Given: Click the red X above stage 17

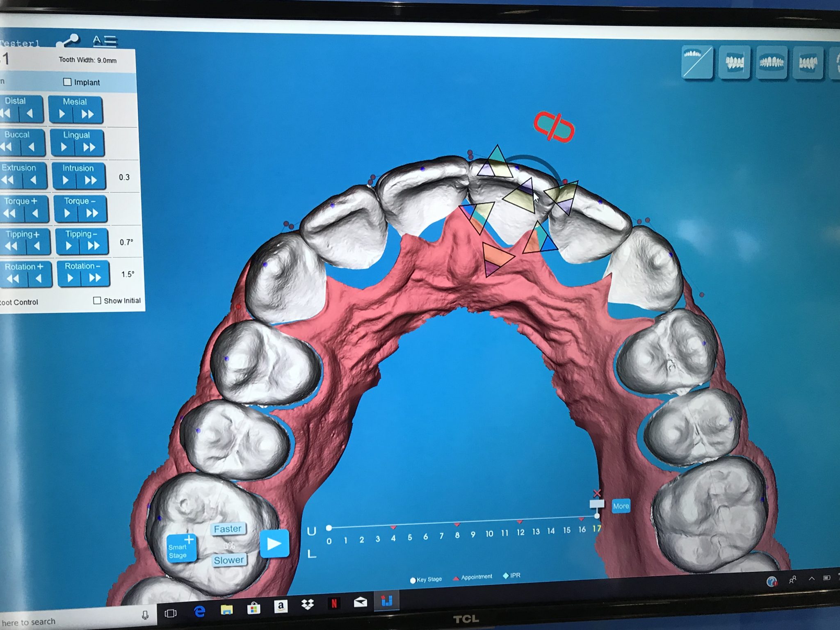Looking at the screenshot, I should point(597,493).
